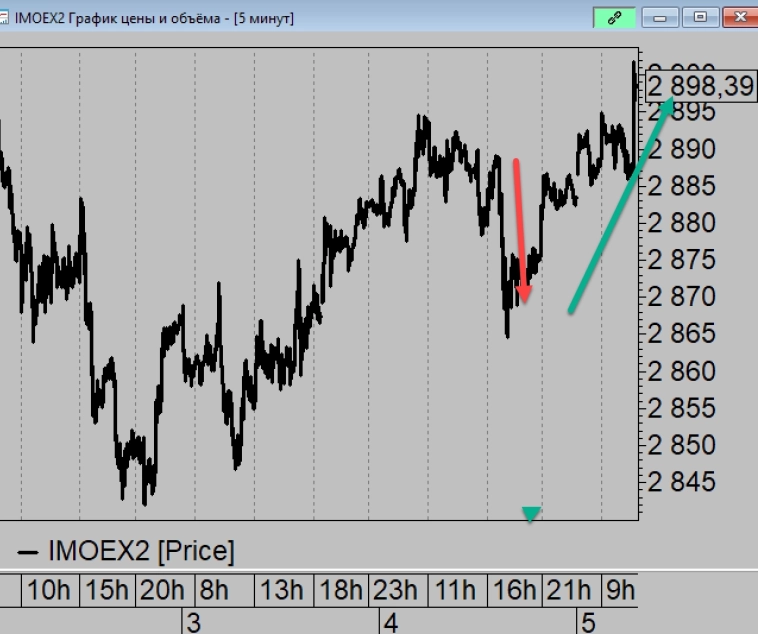Click the 2 870 price axis label

[x=681, y=296]
